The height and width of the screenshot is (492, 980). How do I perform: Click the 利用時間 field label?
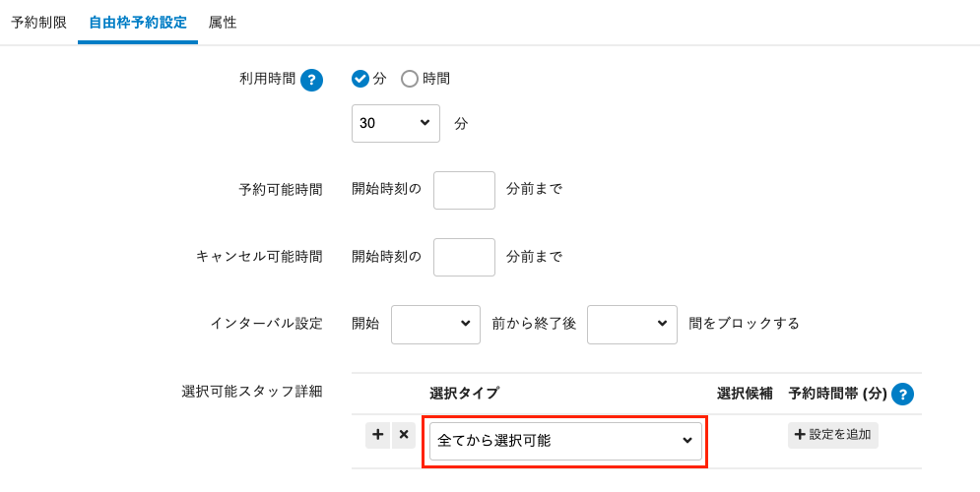point(267,79)
